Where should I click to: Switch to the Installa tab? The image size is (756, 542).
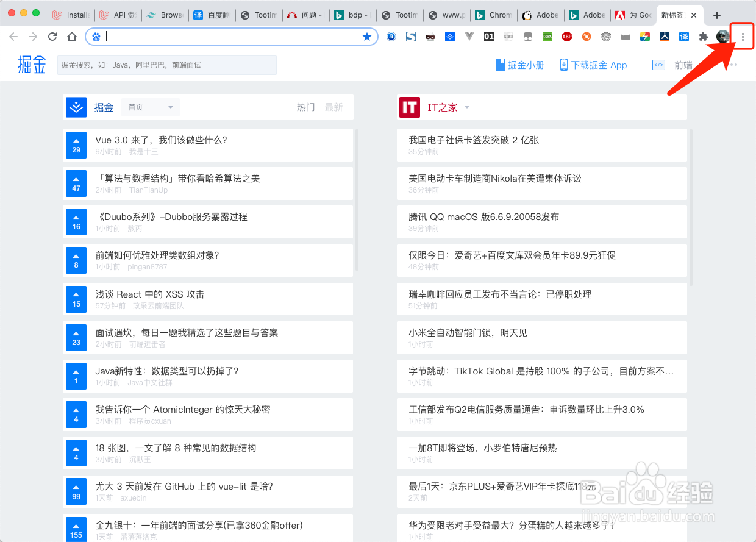point(72,15)
